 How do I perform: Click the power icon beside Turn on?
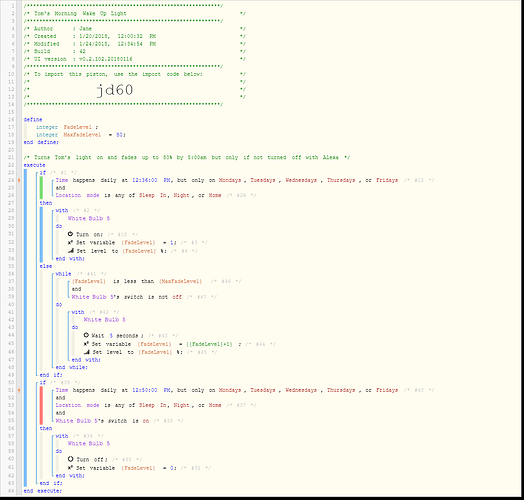click(70, 234)
